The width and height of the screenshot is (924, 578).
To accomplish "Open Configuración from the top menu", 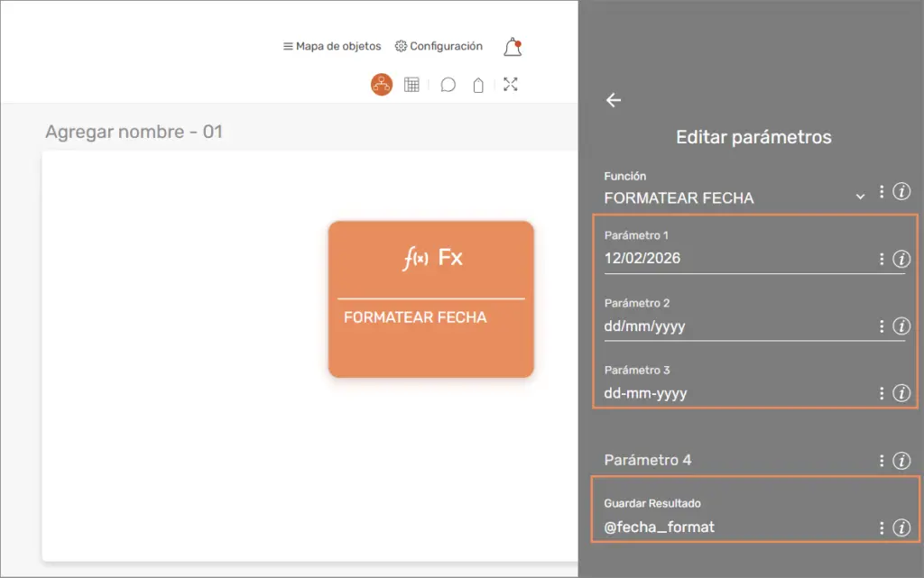I will [439, 45].
